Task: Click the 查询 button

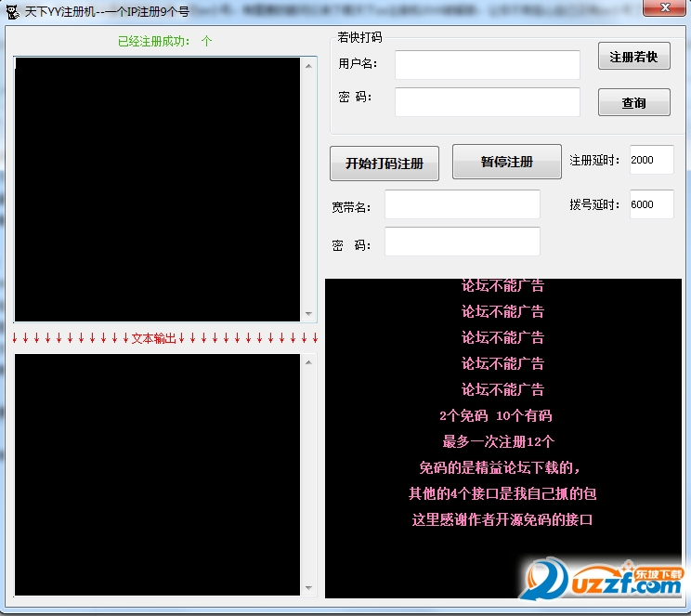Action: [633, 102]
